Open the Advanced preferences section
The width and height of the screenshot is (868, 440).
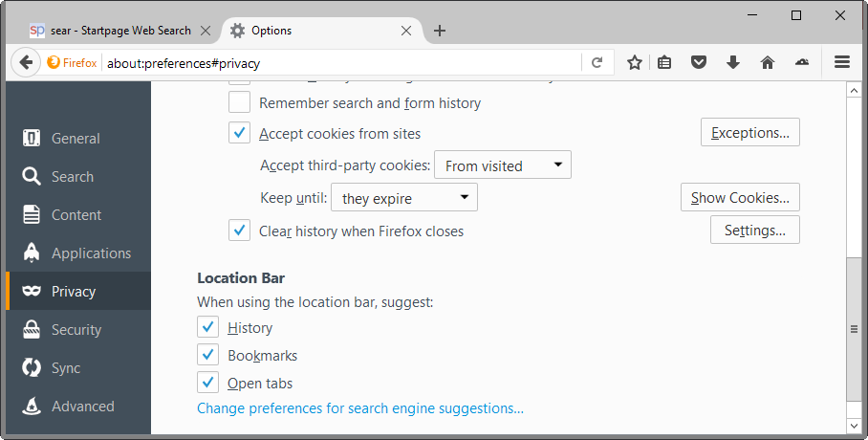pyautogui.click(x=78, y=406)
